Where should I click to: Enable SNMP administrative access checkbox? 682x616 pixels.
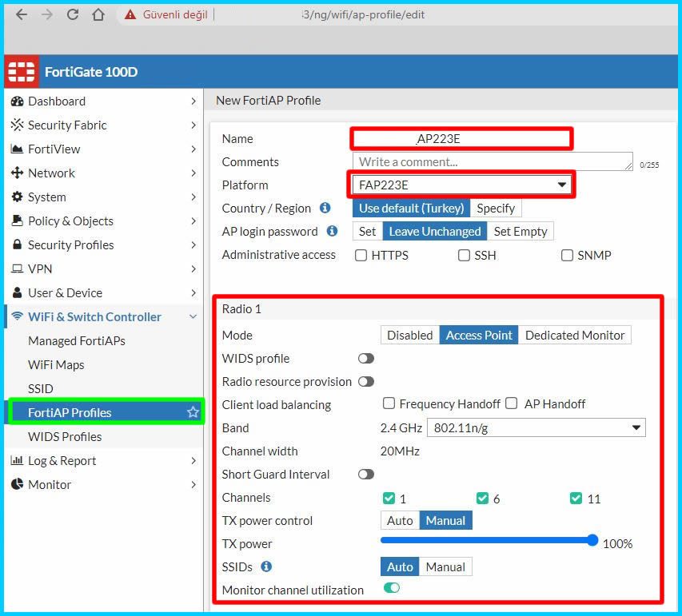click(567, 255)
